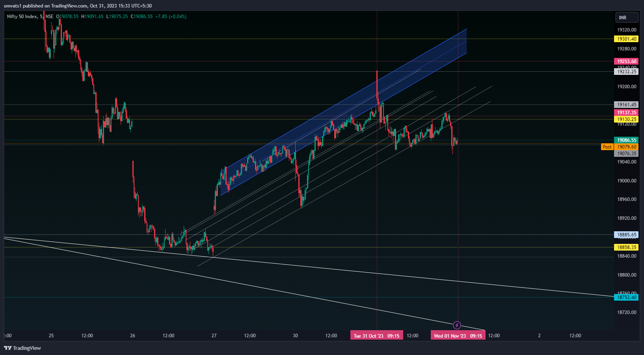Click the high value H19091.65

[92, 17]
